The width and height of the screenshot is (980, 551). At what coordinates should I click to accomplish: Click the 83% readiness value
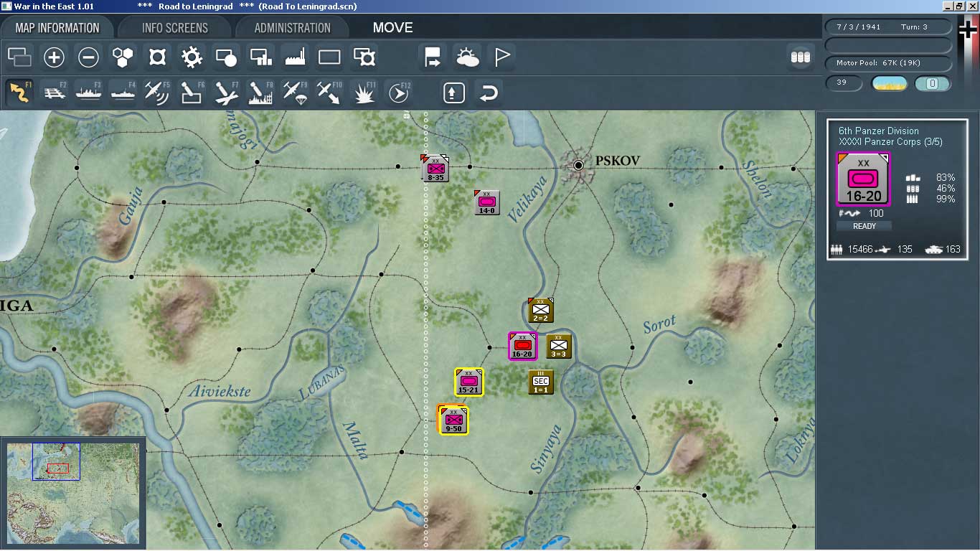coord(946,178)
